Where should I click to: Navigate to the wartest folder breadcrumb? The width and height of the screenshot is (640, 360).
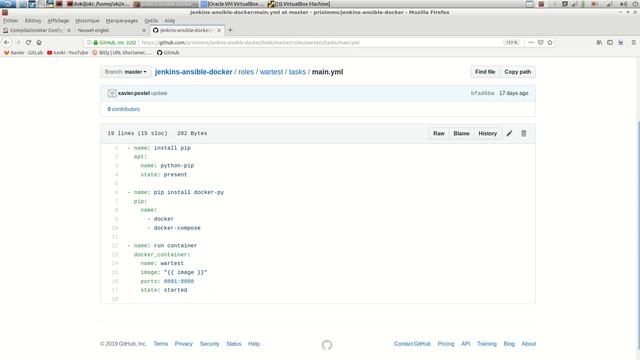click(x=271, y=72)
